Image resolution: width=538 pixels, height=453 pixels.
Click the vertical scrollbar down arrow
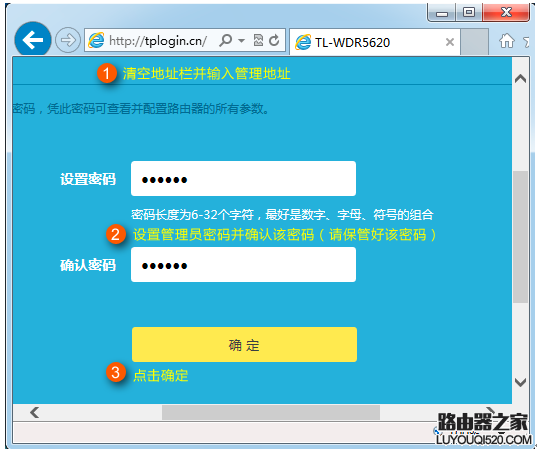pos(520,382)
